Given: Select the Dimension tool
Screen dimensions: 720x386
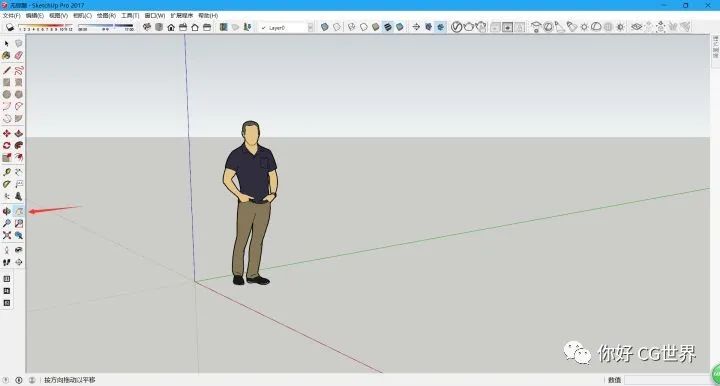Looking at the screenshot, I should [18, 172].
